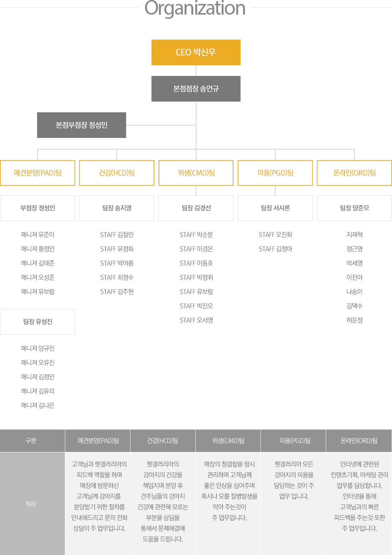Select the 팀장 양준모 box
The height and width of the screenshot is (555, 392).
tap(354, 208)
